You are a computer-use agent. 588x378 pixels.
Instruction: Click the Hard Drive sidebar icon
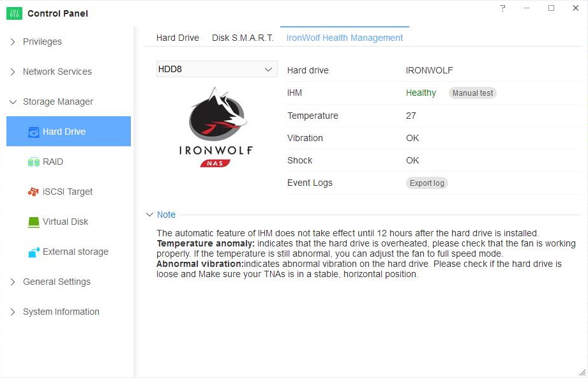tap(34, 132)
